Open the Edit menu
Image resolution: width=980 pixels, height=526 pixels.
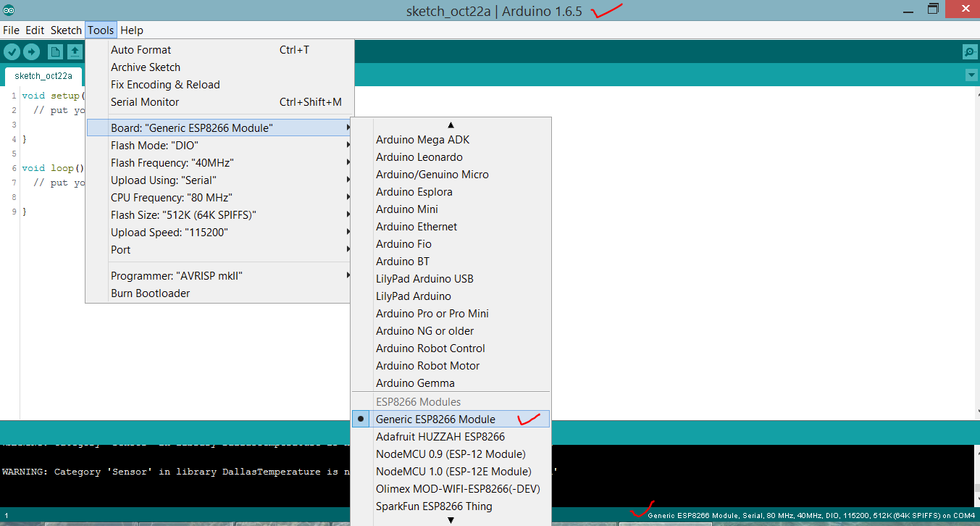tap(35, 30)
